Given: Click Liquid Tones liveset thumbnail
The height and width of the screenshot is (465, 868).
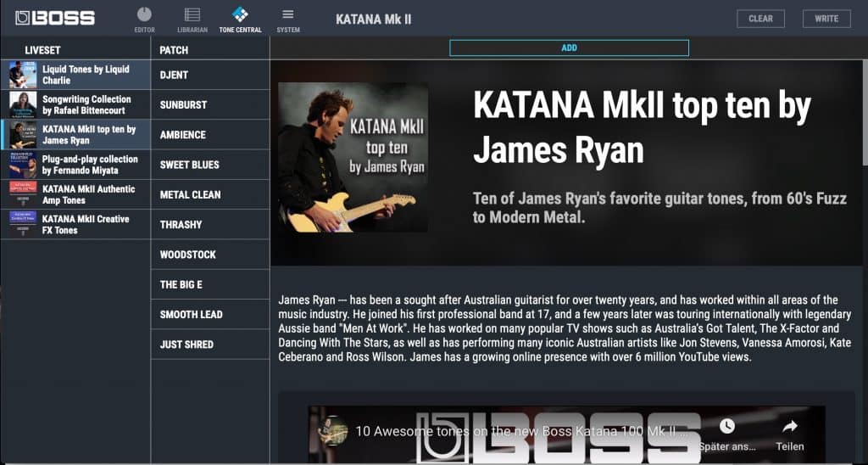Looking at the screenshot, I should coord(23,75).
